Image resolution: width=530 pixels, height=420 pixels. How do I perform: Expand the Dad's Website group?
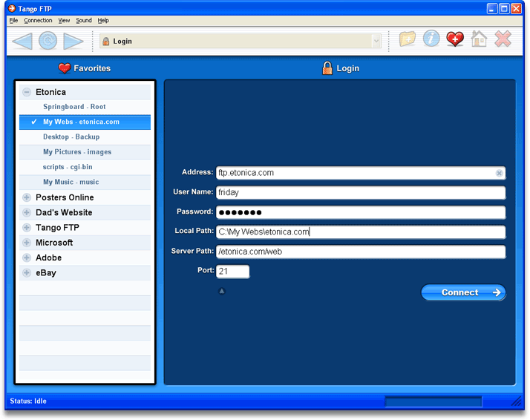tap(27, 212)
